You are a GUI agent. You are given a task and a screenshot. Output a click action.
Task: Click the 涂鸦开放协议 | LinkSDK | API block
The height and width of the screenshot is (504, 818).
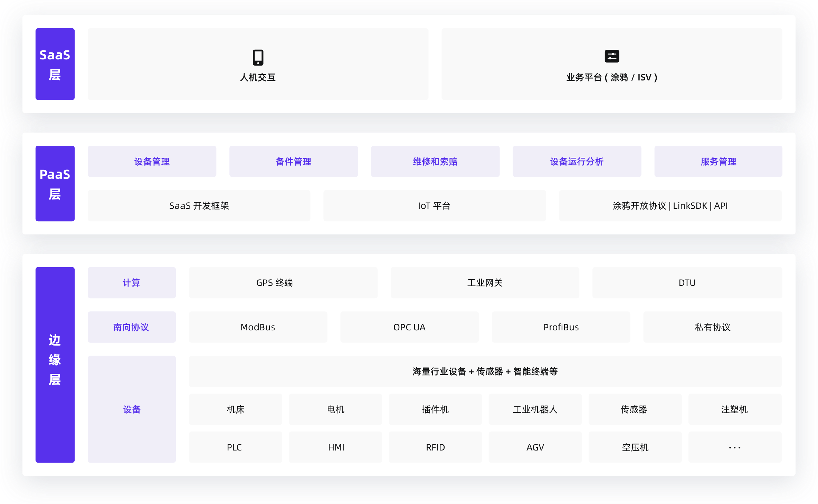point(670,206)
